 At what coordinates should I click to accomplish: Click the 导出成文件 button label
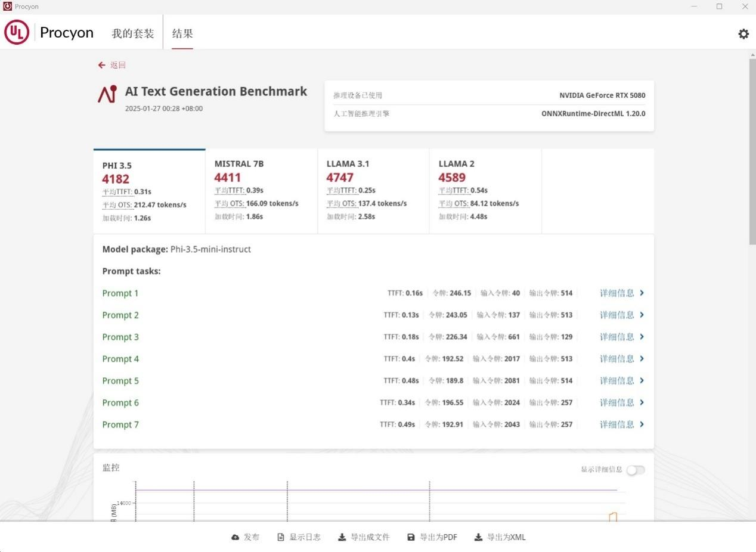coord(370,537)
